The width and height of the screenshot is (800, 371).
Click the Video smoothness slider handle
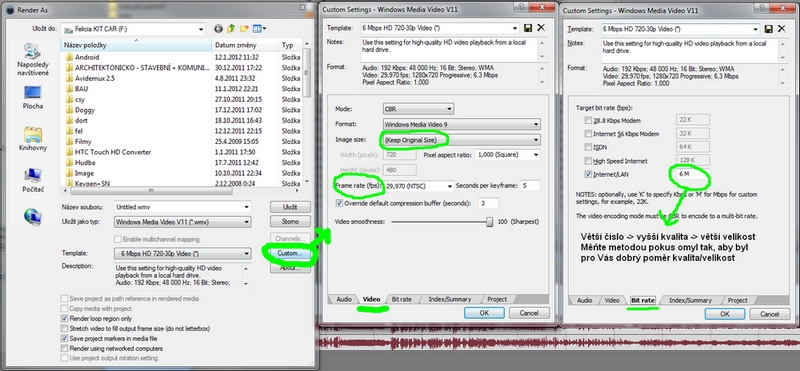(x=490, y=222)
